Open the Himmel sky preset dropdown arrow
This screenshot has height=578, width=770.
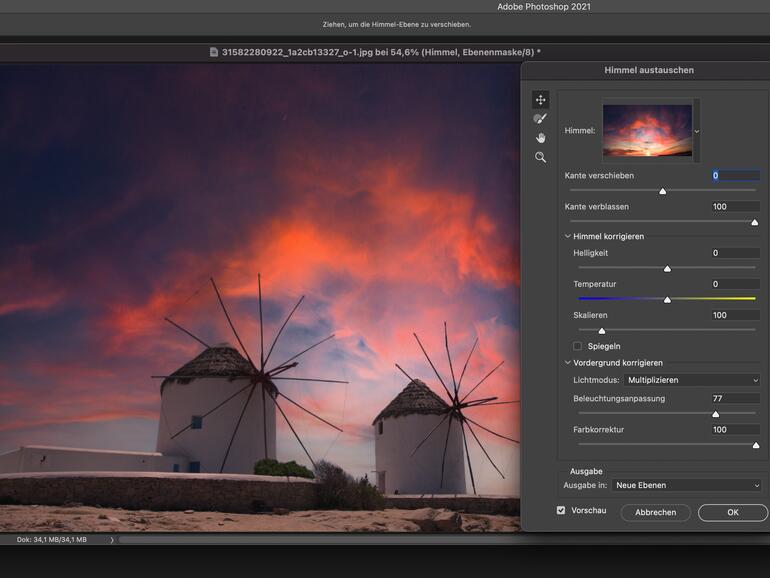(696, 131)
